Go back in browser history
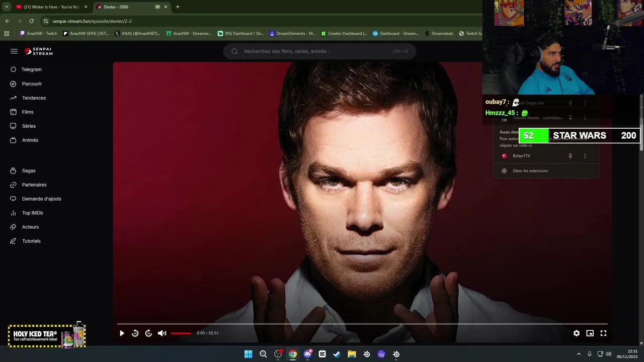This screenshot has width=644, height=362. [x=7, y=21]
